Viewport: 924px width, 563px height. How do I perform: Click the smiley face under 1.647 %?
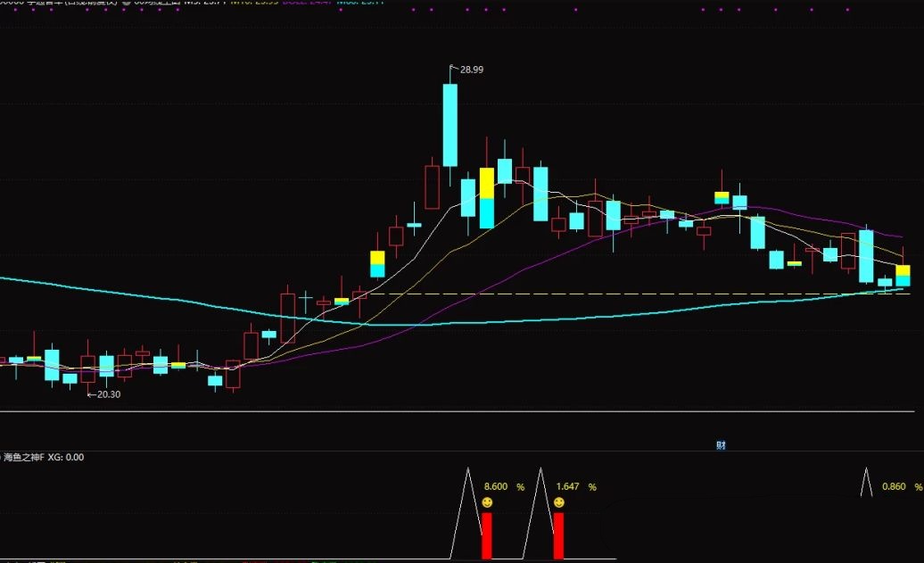559,503
